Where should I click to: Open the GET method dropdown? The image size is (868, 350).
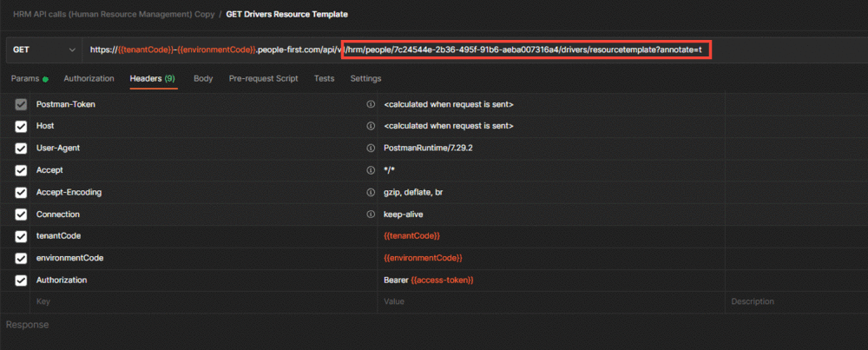tap(44, 50)
